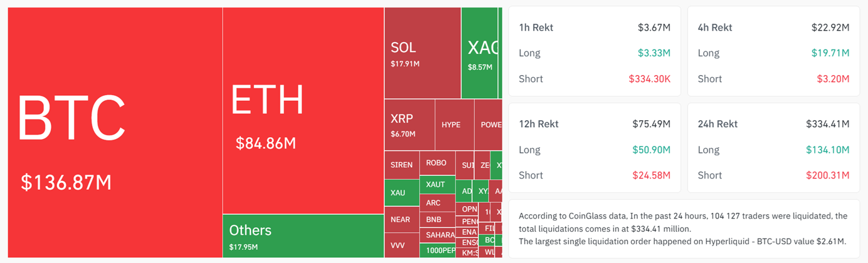The height and width of the screenshot is (263, 868).
Task: Click the ROBO tile
Action: tap(437, 163)
